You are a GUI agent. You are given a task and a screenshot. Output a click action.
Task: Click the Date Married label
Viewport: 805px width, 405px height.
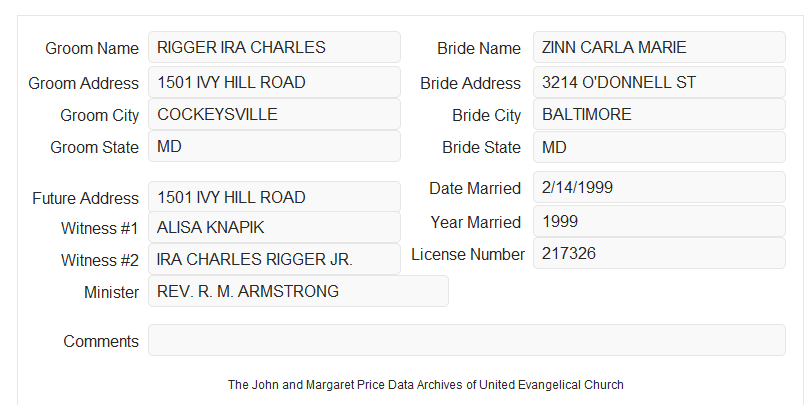[x=475, y=188]
